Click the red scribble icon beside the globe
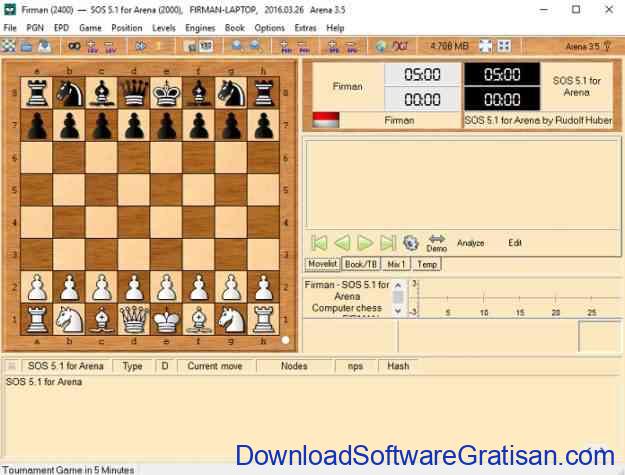Screen dimensions: 625x475 point(400,46)
